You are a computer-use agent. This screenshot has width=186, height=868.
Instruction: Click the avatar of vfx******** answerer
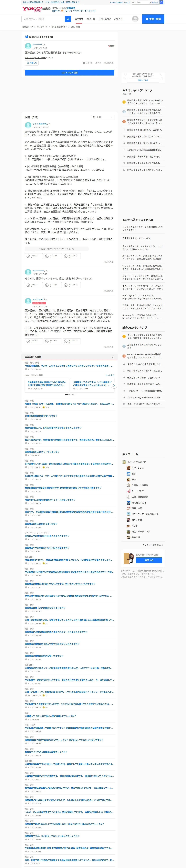coord(28,272)
